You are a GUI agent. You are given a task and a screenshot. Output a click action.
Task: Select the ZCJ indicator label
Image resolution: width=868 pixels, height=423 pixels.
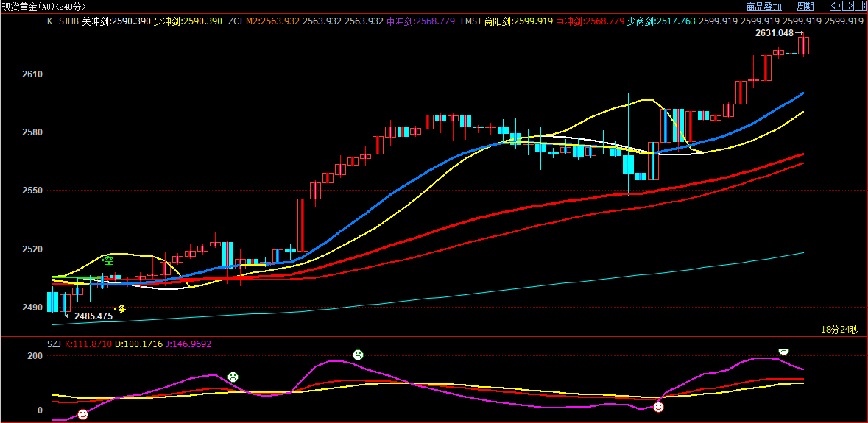[235, 21]
